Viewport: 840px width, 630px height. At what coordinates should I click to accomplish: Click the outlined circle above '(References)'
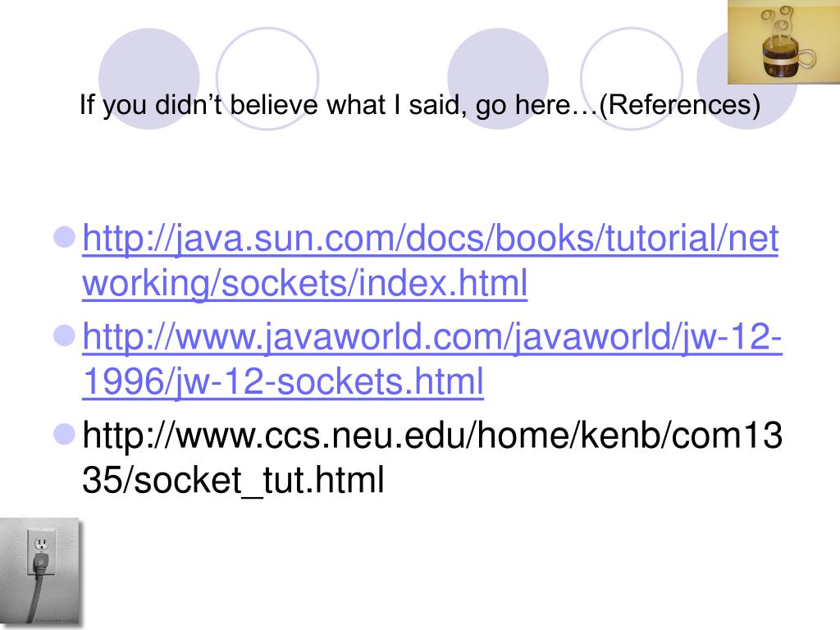click(632, 79)
